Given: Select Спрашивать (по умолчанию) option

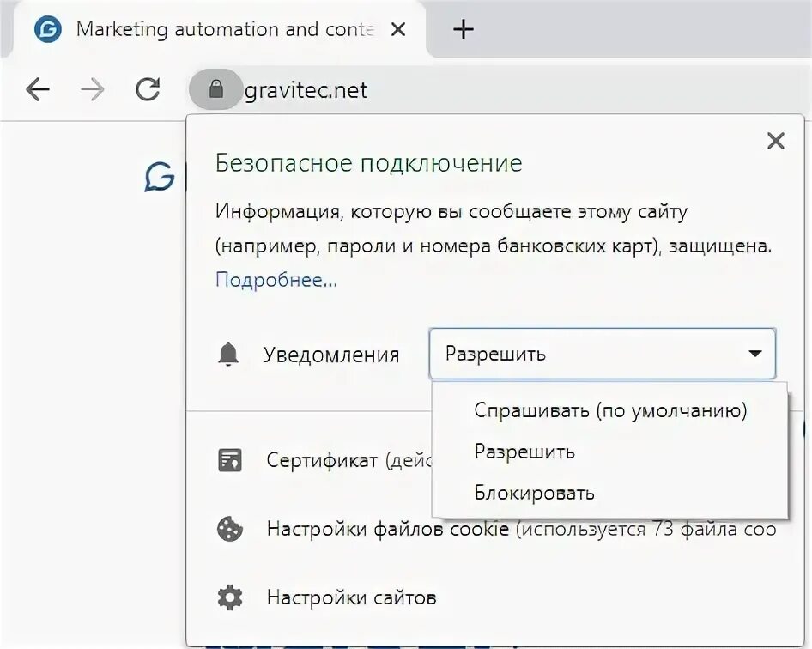Looking at the screenshot, I should coord(610,410).
